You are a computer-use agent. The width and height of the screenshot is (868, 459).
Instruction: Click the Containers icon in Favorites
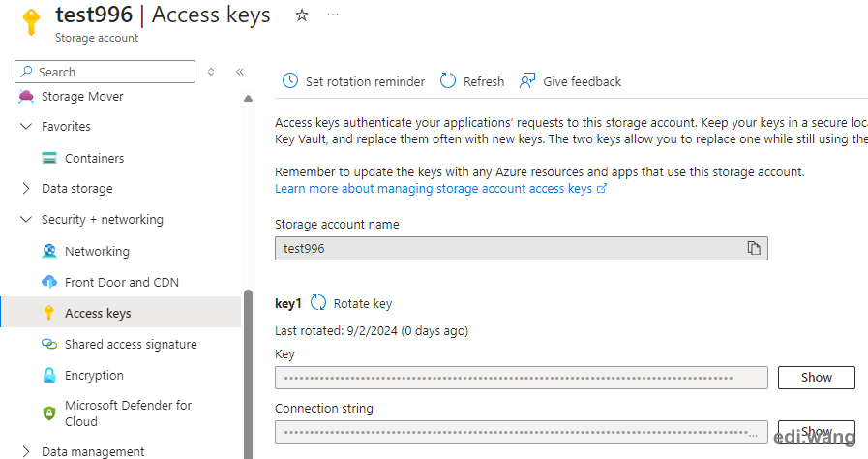(49, 158)
